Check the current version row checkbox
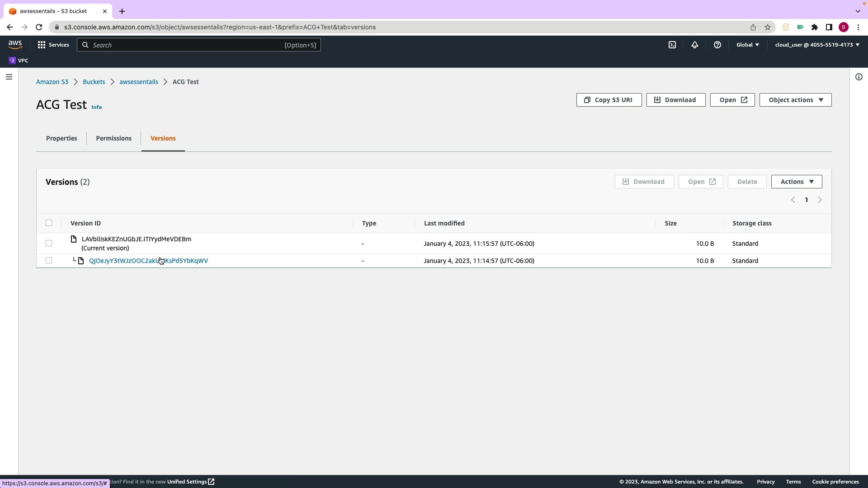This screenshot has width=868, height=488. (x=49, y=243)
